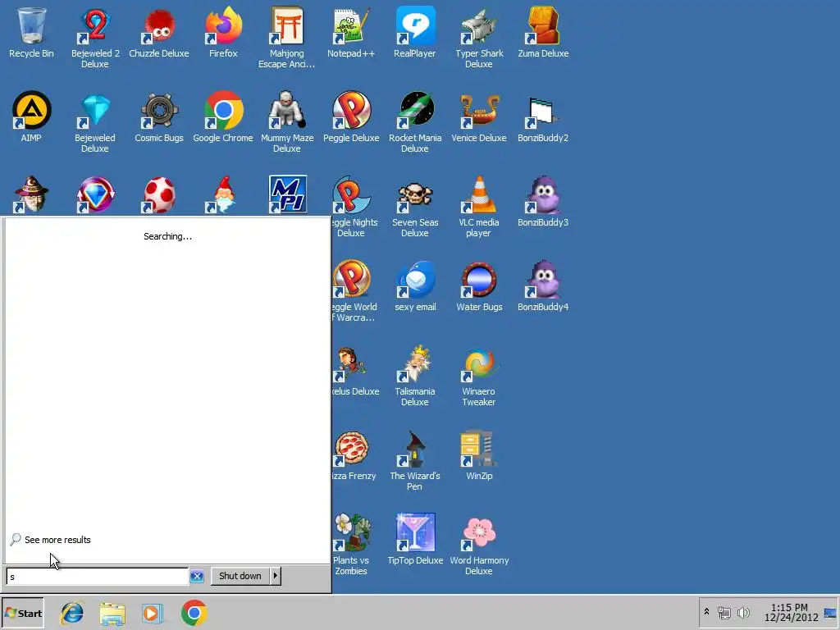Image resolution: width=840 pixels, height=630 pixels.
Task: Select the RealPlayer shortcut
Action: (414, 33)
